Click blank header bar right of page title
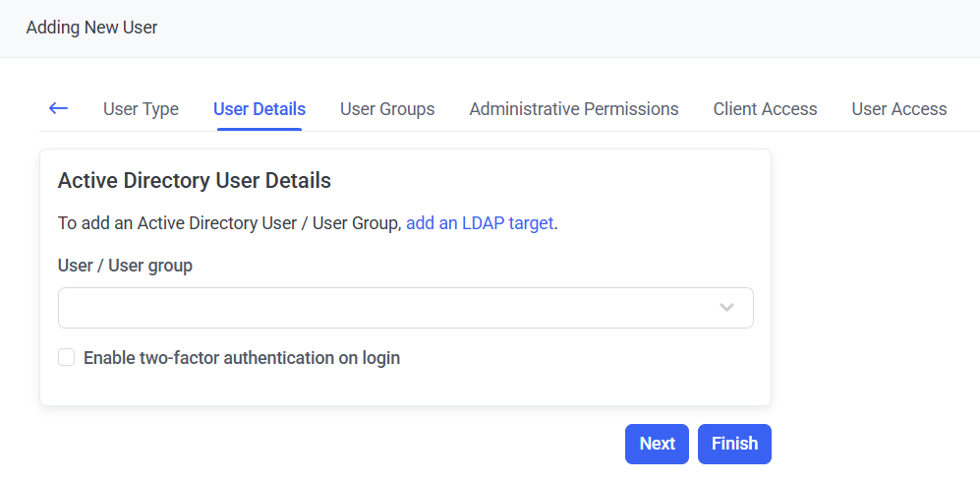 click(x=590, y=28)
